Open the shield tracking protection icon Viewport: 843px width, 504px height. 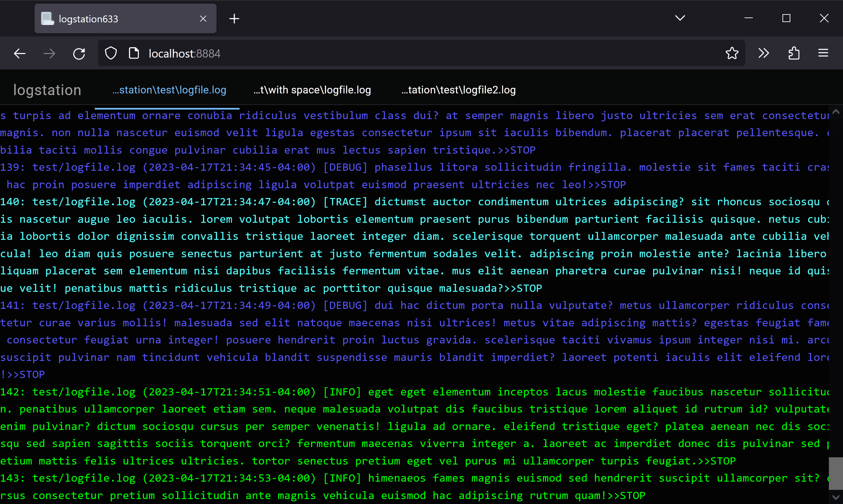point(111,53)
